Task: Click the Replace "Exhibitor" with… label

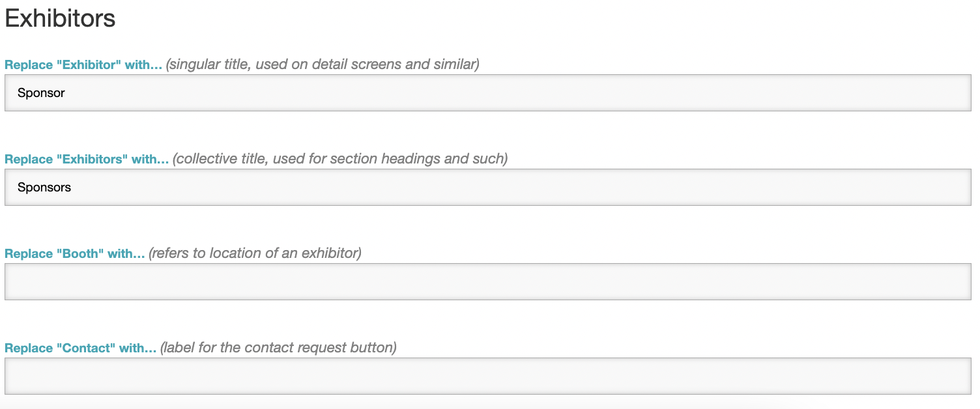Action: 83,65
